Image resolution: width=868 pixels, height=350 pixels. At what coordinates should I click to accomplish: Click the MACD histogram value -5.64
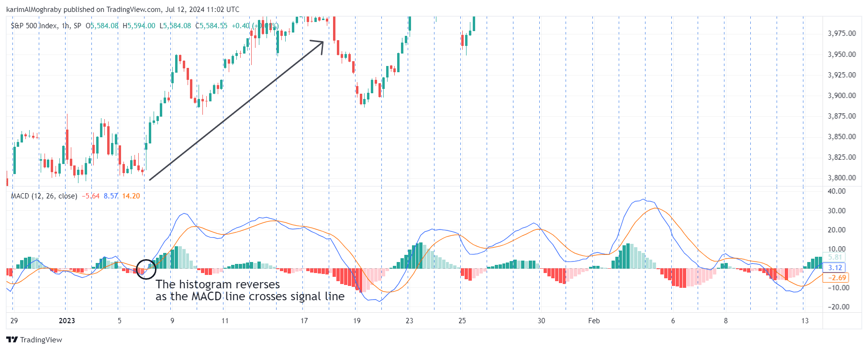click(90, 196)
